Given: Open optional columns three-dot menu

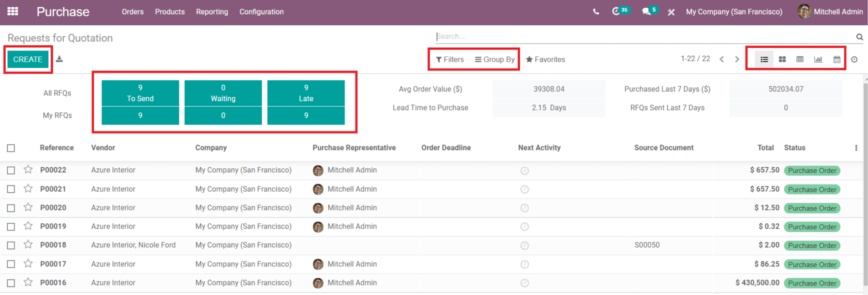Looking at the screenshot, I should click(x=856, y=148).
